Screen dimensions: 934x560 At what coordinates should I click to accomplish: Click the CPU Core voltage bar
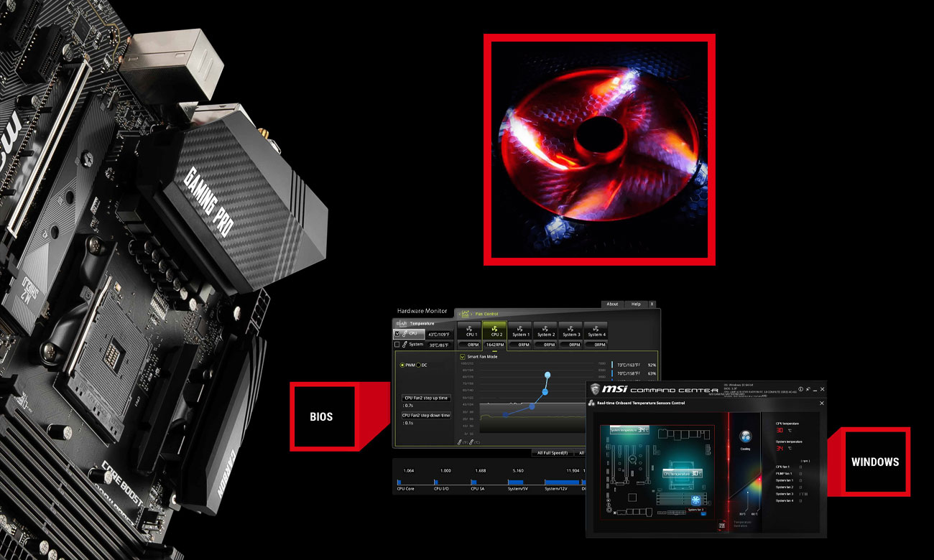399,482
